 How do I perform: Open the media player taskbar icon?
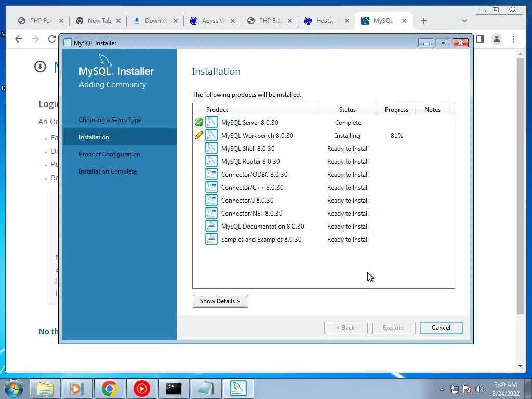(x=77, y=389)
